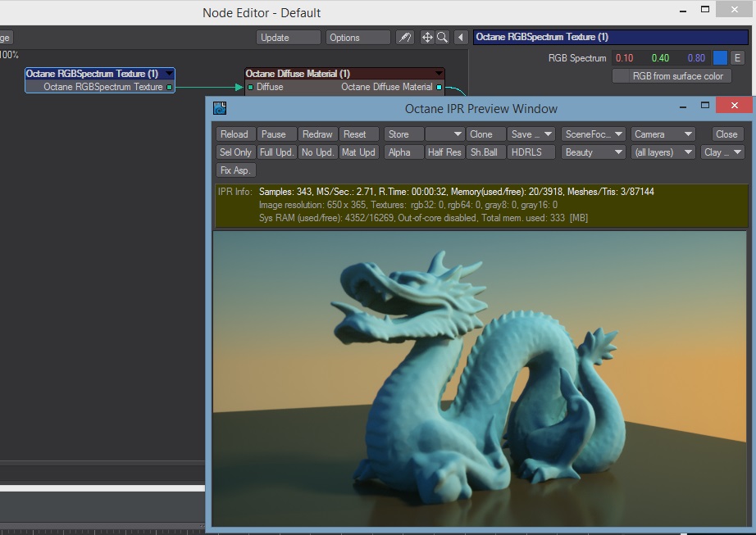Click the Samples info line in IPR Info
Image resolution: width=756 pixels, height=535 pixels.
coord(456,192)
